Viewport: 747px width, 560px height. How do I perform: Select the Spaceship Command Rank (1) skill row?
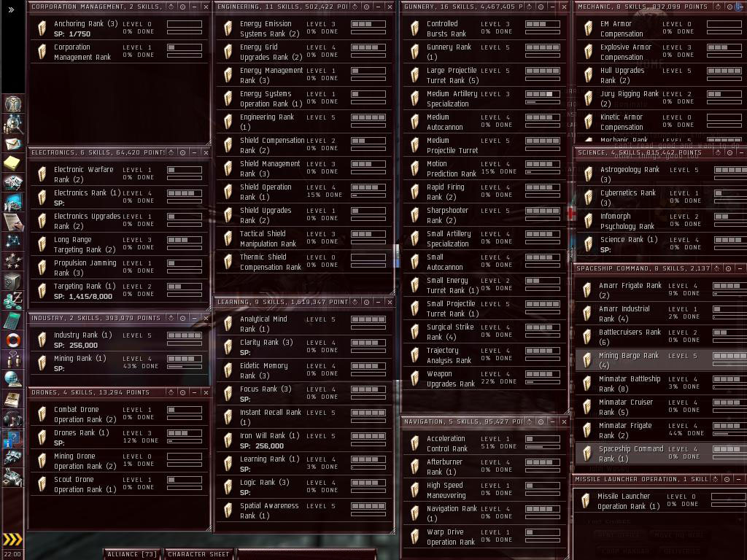click(x=661, y=454)
